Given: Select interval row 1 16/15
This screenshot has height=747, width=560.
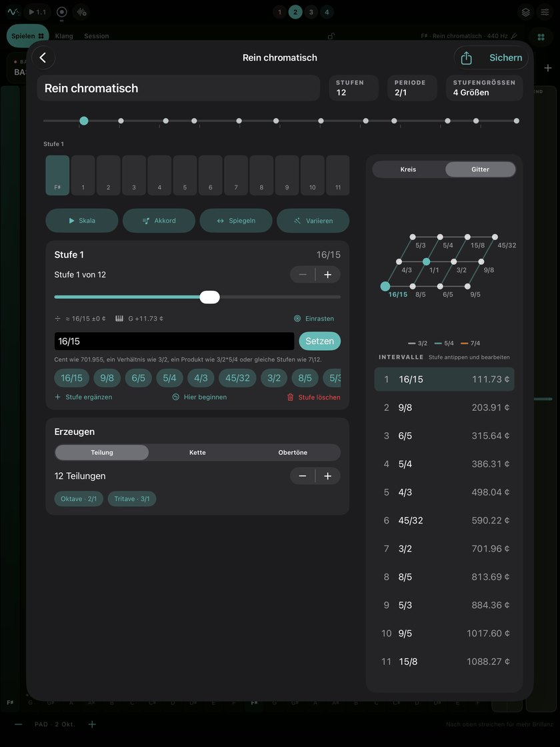Looking at the screenshot, I should tap(444, 380).
